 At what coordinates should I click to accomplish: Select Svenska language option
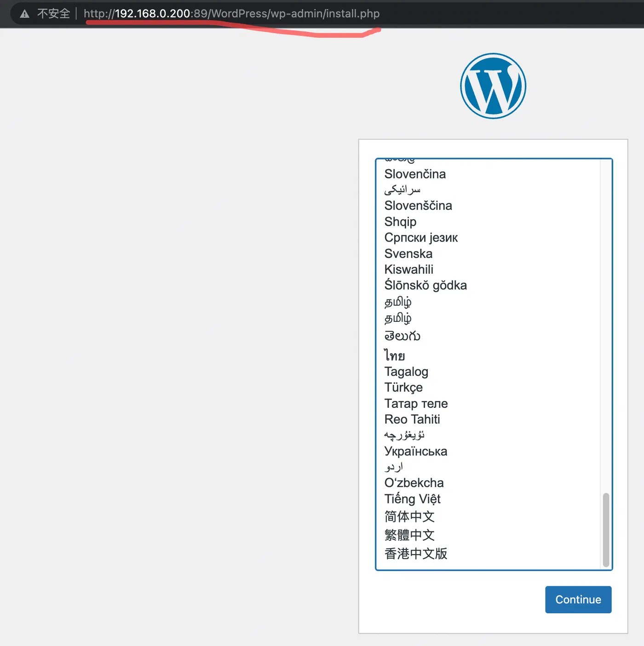408,254
